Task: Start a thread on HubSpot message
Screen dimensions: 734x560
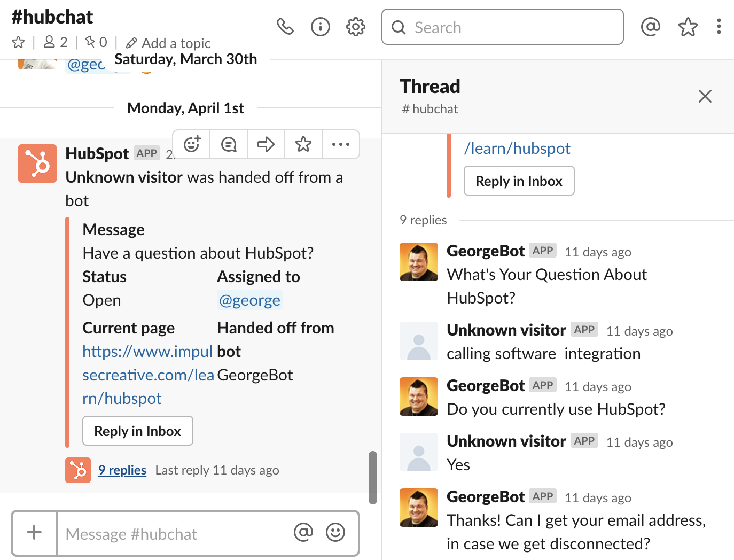Action: coord(229,144)
